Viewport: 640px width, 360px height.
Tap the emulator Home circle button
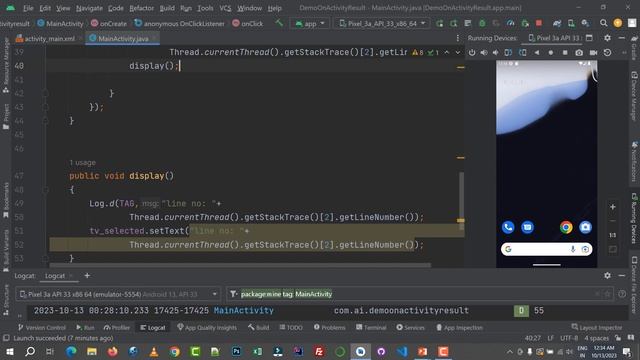[x=551, y=53]
